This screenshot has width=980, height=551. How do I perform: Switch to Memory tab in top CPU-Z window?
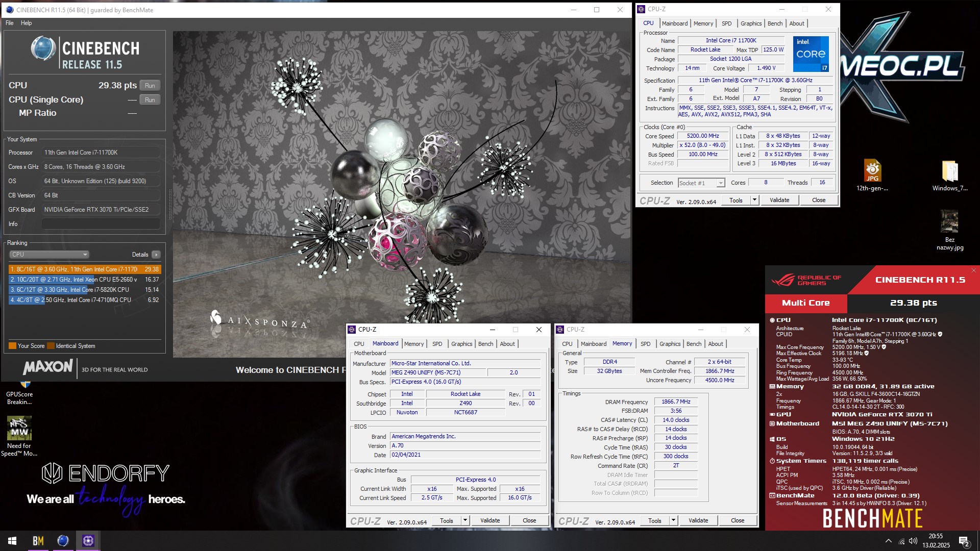pyautogui.click(x=703, y=23)
